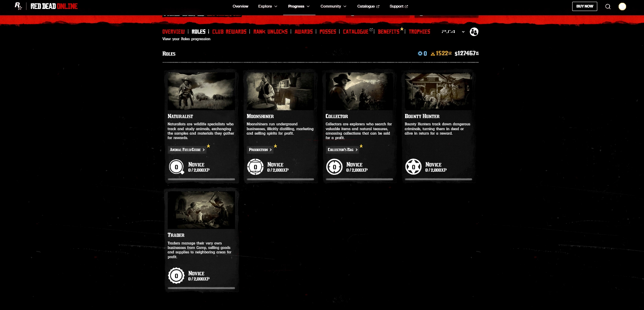Switch to the Club Rewards tab

(229, 32)
